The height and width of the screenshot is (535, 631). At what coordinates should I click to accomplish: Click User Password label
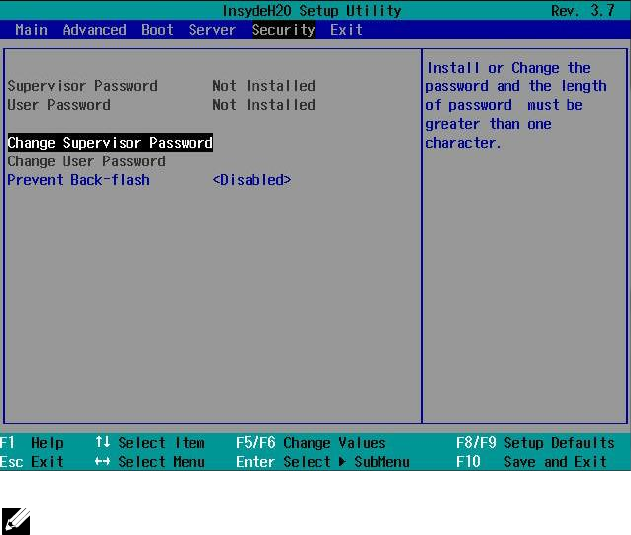(x=59, y=105)
